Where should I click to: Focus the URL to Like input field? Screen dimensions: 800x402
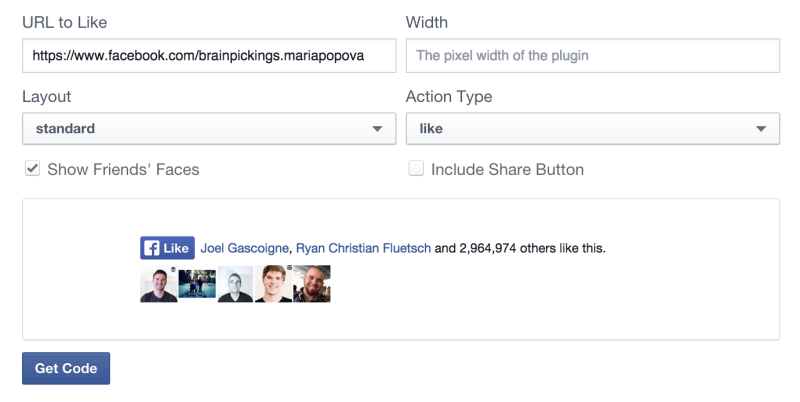pyautogui.click(x=209, y=56)
